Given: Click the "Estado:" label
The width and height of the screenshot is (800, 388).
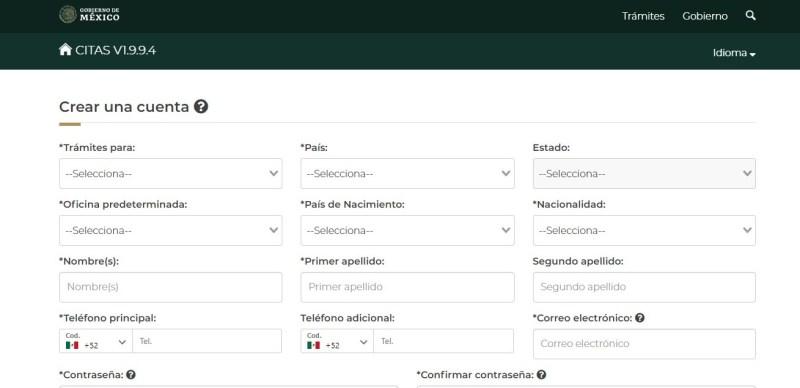Looking at the screenshot, I should coord(551,148).
